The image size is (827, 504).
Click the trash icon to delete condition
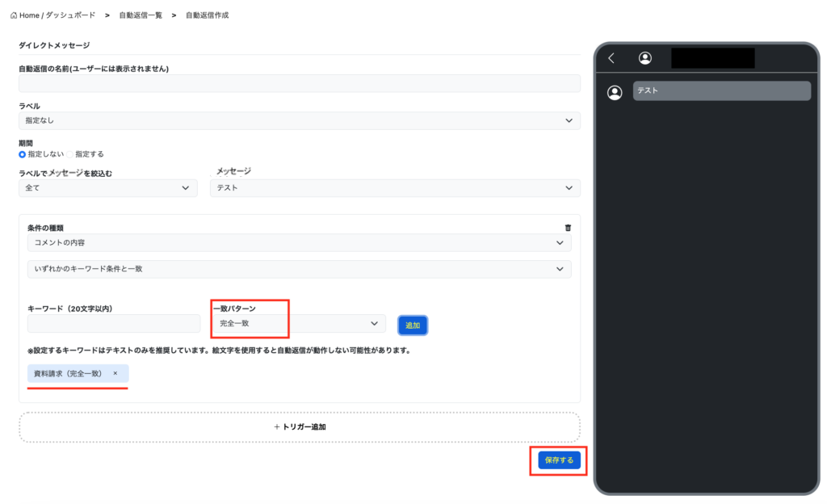[x=567, y=229]
